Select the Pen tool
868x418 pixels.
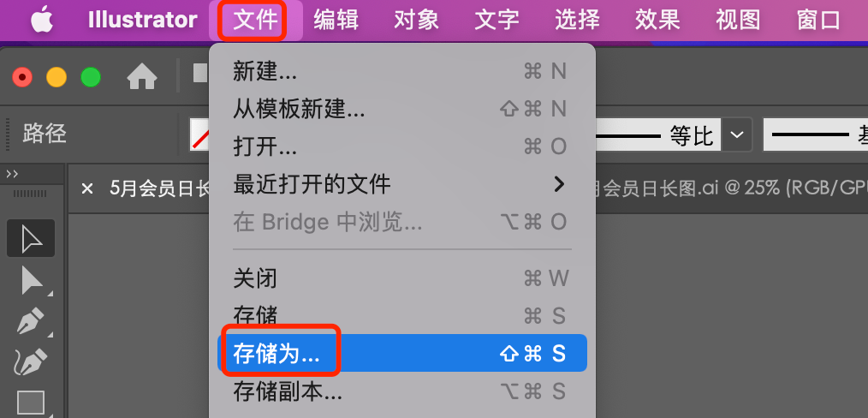[31, 321]
